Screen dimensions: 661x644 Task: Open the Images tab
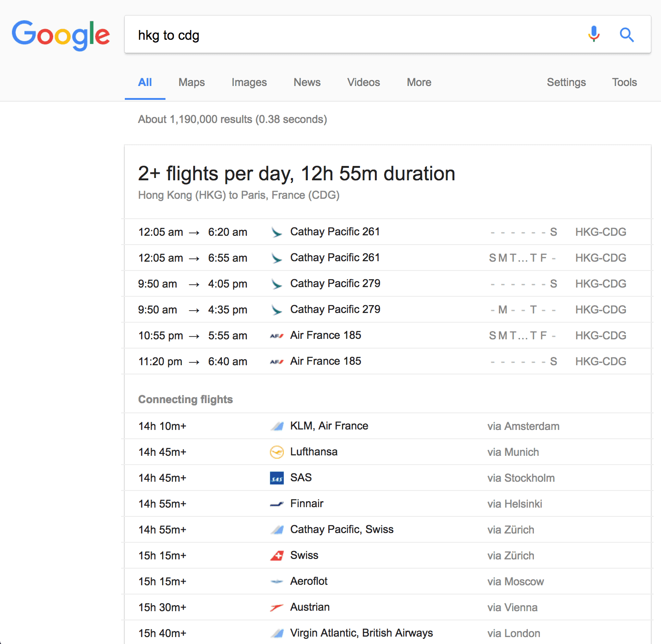pos(249,82)
